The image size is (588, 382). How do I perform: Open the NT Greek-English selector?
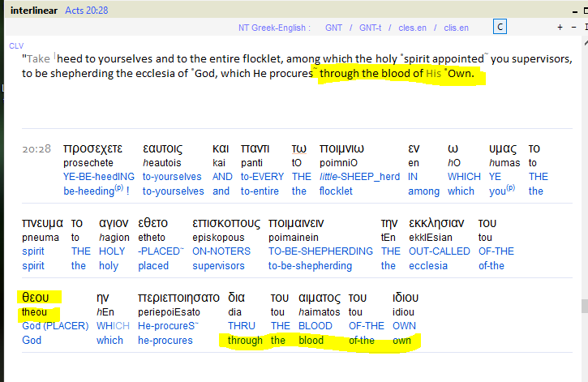pyautogui.click(x=273, y=28)
